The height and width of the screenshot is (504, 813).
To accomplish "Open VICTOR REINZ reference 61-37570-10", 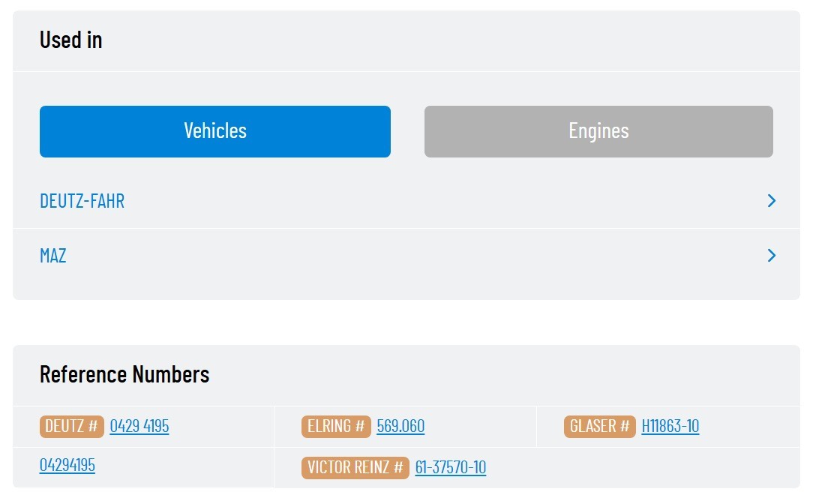I will (451, 467).
